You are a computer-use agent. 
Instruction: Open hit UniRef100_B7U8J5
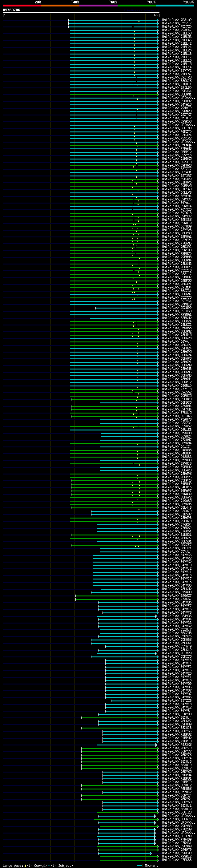click(177, 413)
